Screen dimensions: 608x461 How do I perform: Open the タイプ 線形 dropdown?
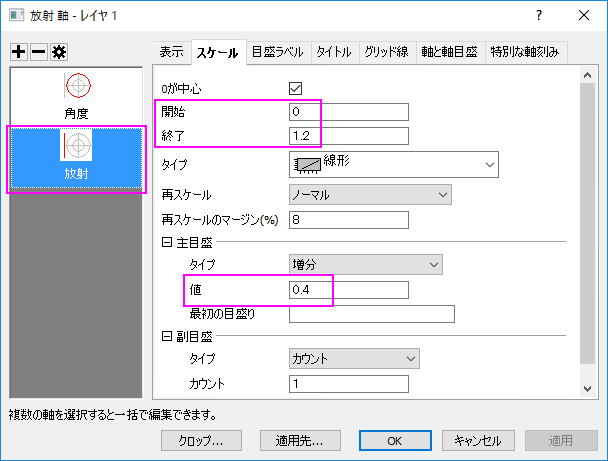coord(394,164)
